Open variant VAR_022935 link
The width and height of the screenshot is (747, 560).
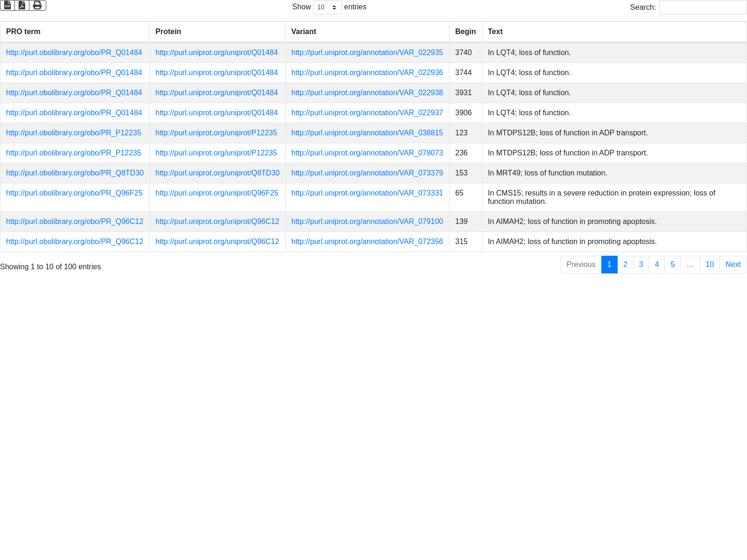(x=367, y=53)
